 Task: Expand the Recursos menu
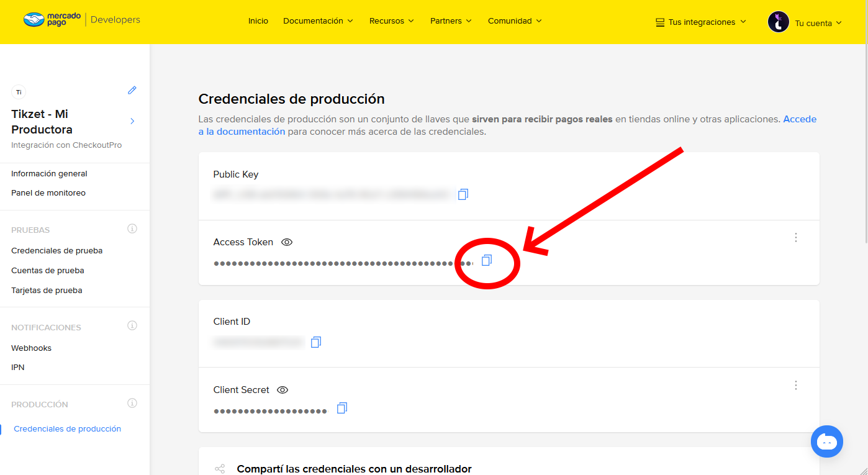coord(391,20)
